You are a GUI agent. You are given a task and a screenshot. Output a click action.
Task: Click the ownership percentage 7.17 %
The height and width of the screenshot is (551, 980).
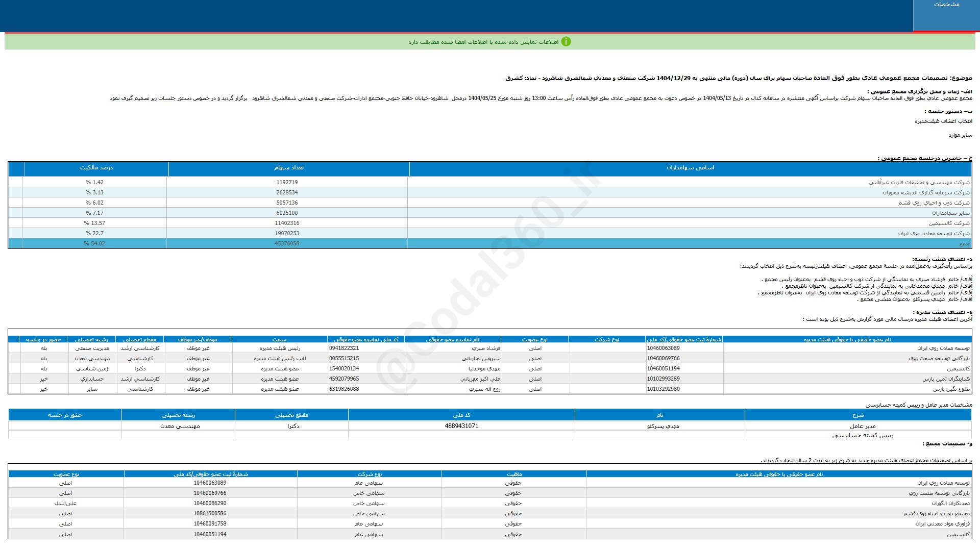pyautogui.click(x=94, y=213)
